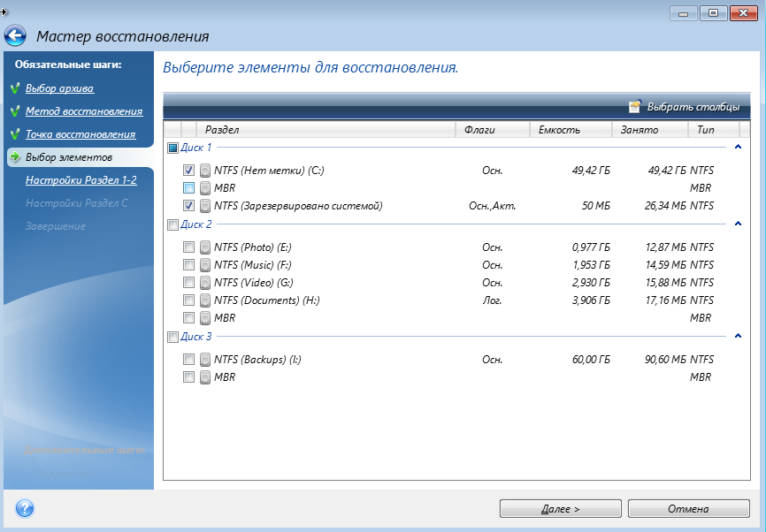The width and height of the screenshot is (766, 532).
Task: Go to Настройки Раздел 1-2 step
Action: pyautogui.click(x=80, y=180)
